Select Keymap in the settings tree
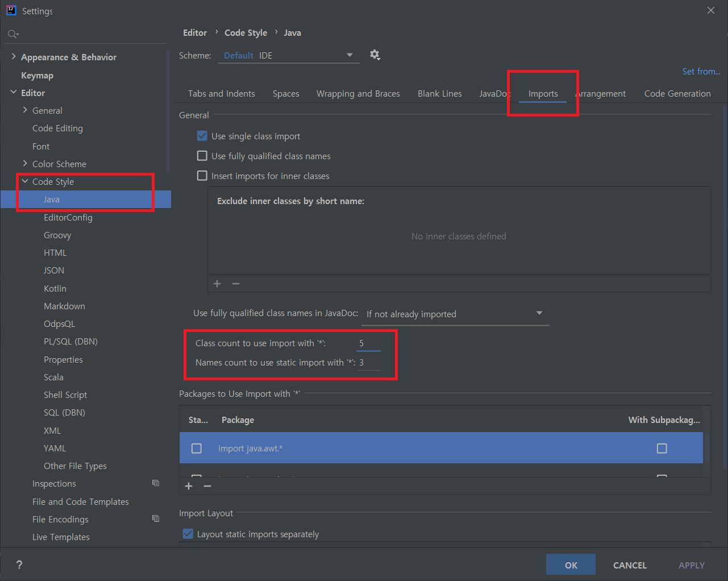Screen dimensions: 728x581 tap(37, 75)
